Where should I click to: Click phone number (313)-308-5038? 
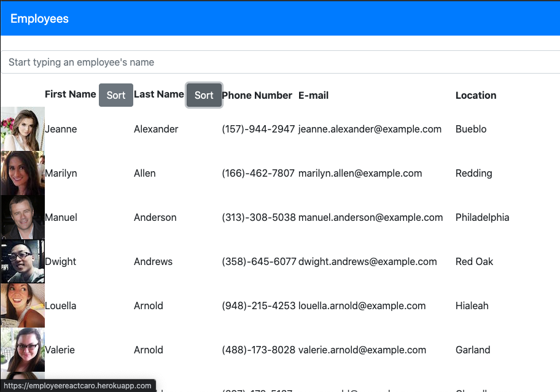pos(259,218)
